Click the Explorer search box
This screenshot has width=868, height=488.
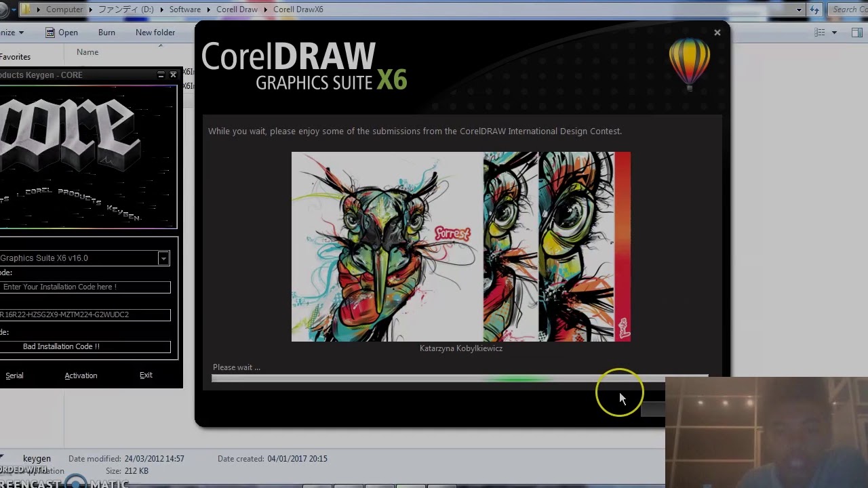point(848,9)
